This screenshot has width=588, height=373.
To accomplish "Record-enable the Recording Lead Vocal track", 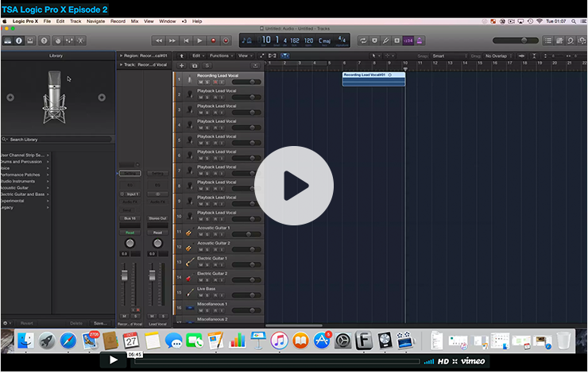I will pos(215,82).
